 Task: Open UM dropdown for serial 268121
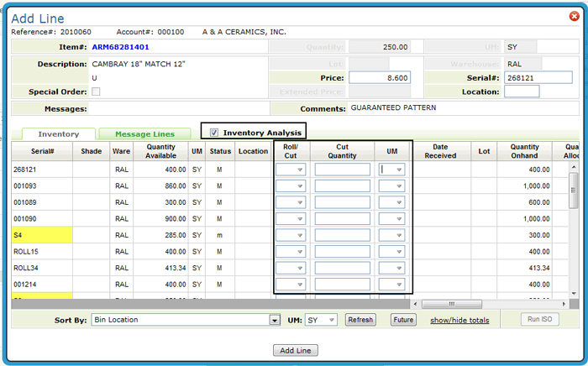pyautogui.click(x=391, y=170)
